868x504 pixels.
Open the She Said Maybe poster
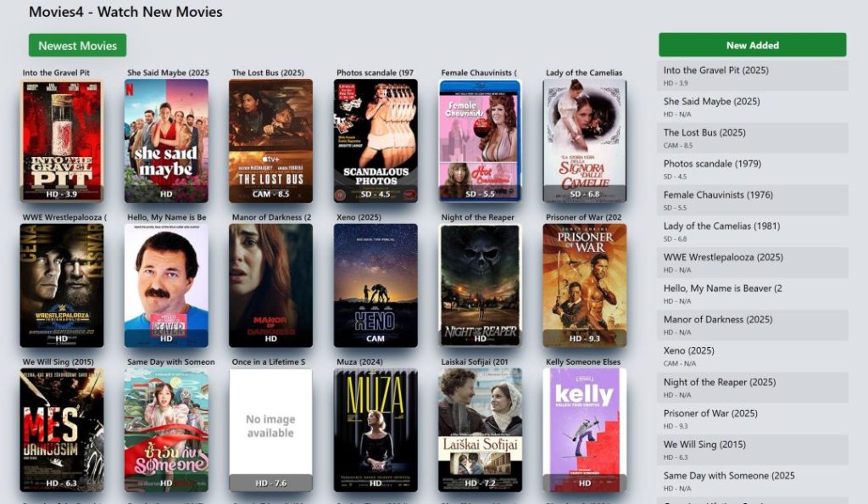click(166, 141)
